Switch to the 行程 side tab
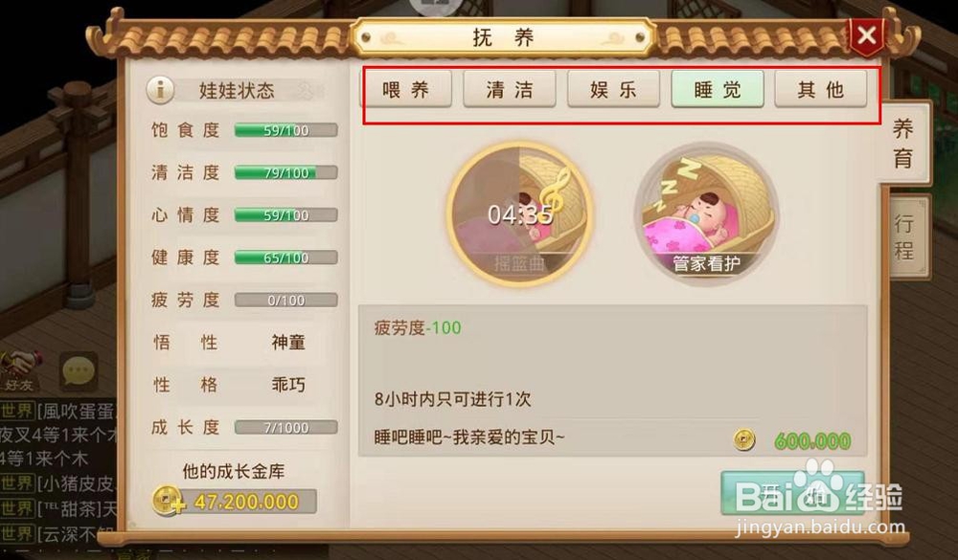 click(906, 237)
